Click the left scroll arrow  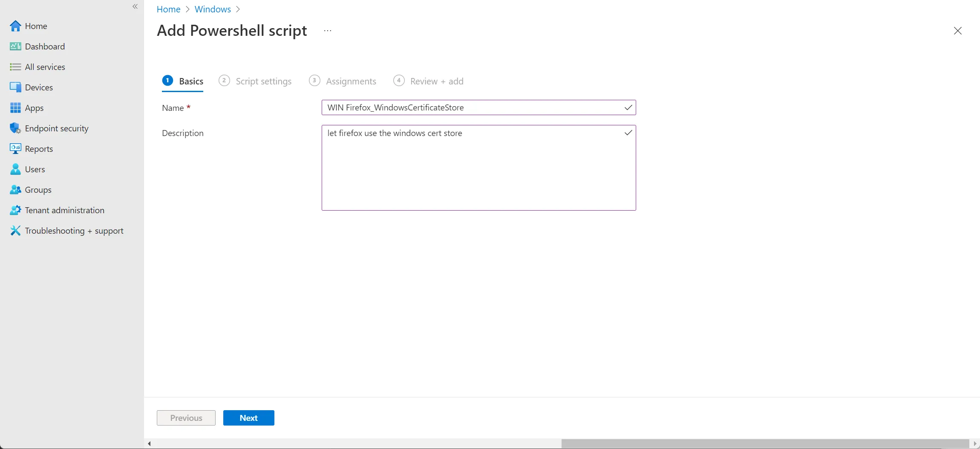149,444
